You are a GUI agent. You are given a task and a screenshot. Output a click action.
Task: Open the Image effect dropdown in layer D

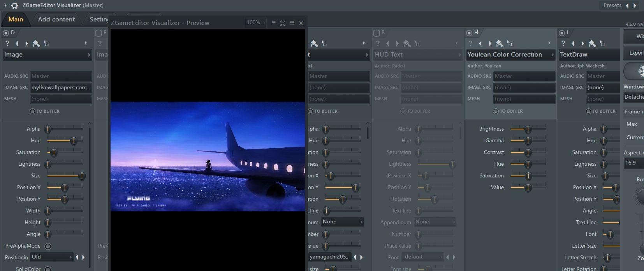tap(47, 55)
